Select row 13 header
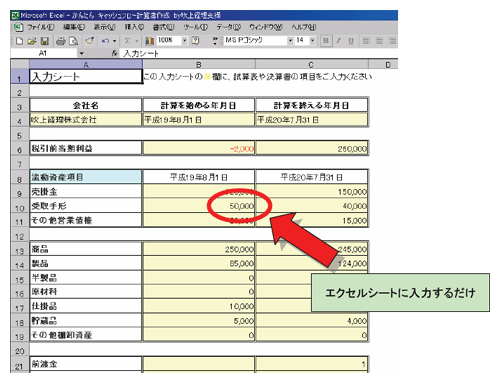Viewport: 500px width, 383px height. pos(19,249)
